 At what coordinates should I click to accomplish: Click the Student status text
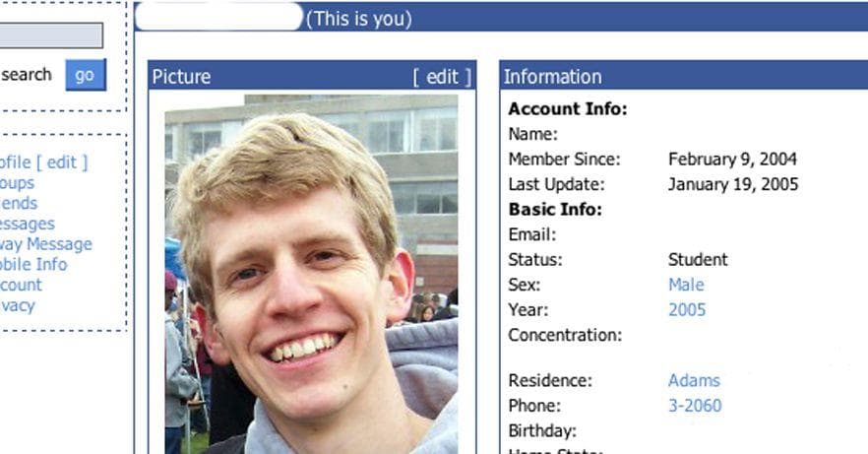click(698, 259)
